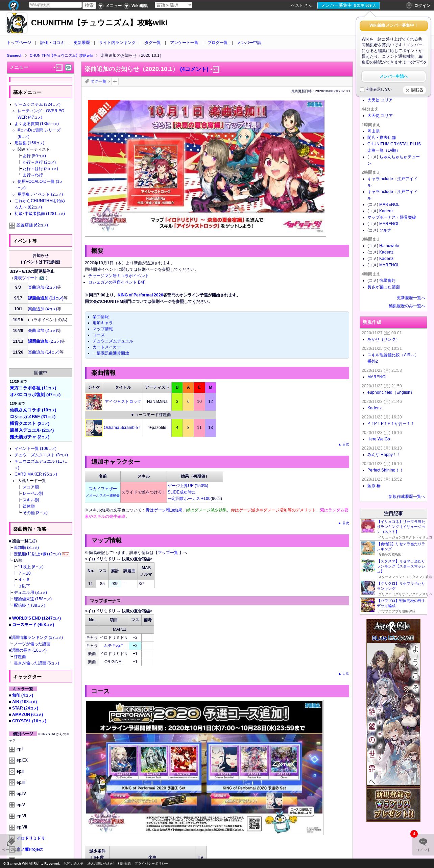This screenshot has width=434, height=868.
Task: Tick the 今後表示しない checkbox
Action: (x=362, y=90)
